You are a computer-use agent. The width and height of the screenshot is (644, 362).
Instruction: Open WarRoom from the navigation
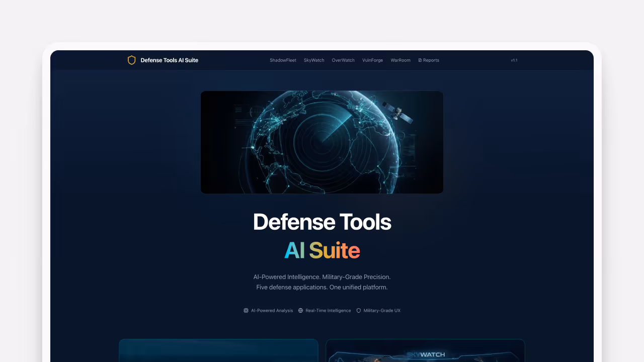(400, 60)
